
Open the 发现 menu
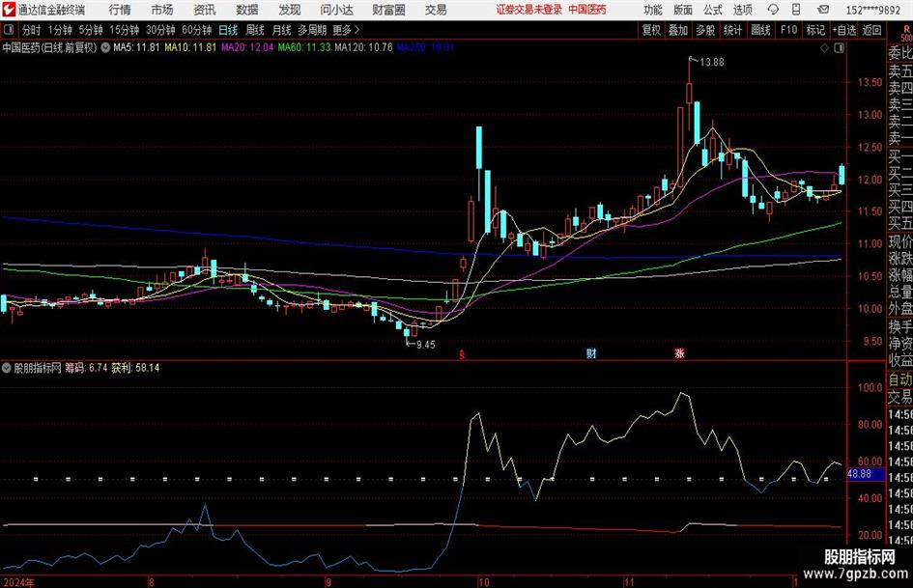(290, 10)
